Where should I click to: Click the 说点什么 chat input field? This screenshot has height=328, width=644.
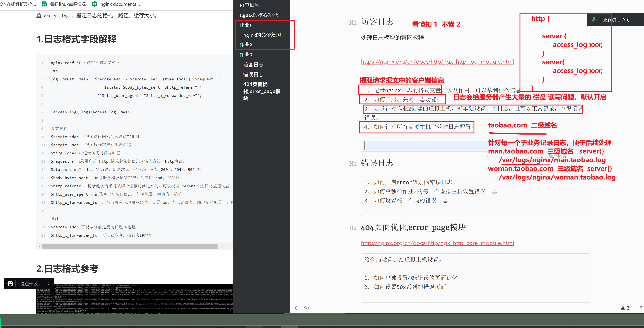[30, 283]
